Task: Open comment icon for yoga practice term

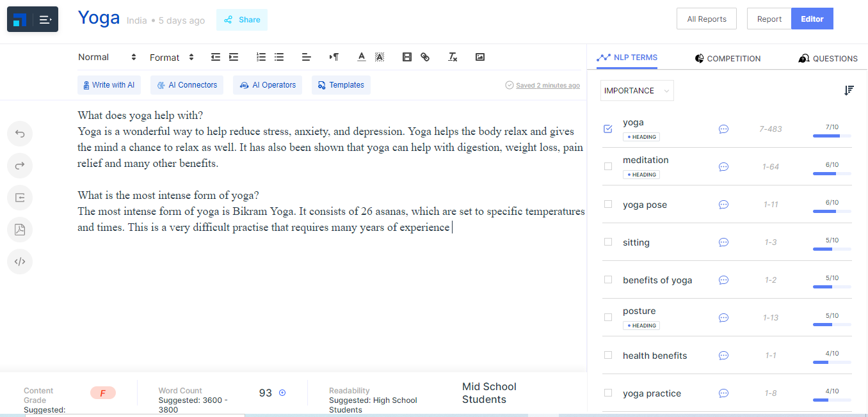Action: pos(723,393)
